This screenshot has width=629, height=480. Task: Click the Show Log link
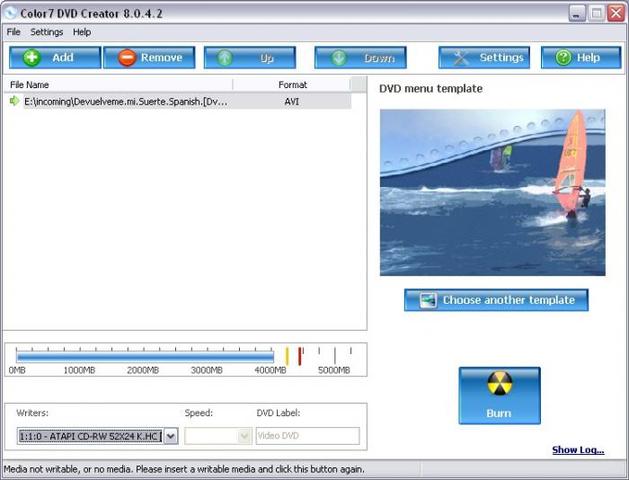(578, 450)
